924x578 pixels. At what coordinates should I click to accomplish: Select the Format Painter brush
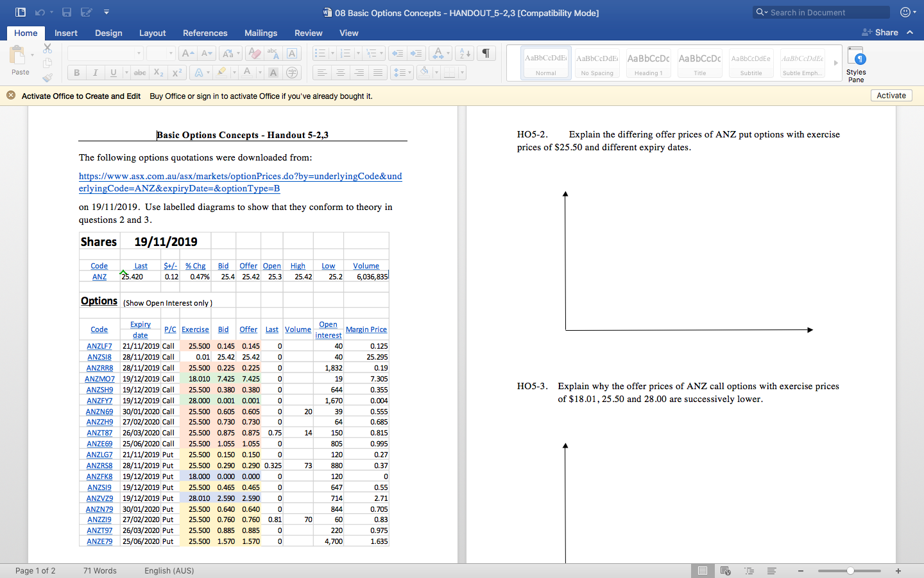(47, 78)
